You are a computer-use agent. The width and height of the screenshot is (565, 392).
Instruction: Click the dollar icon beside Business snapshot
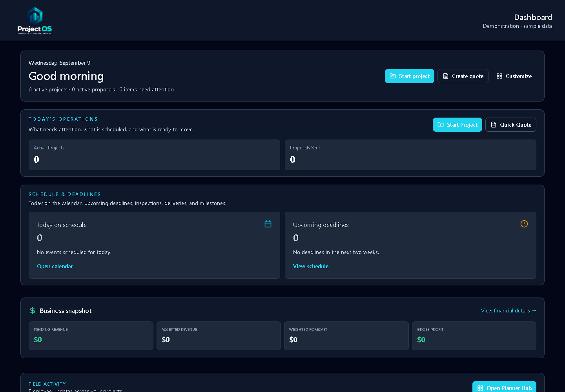[33, 310]
